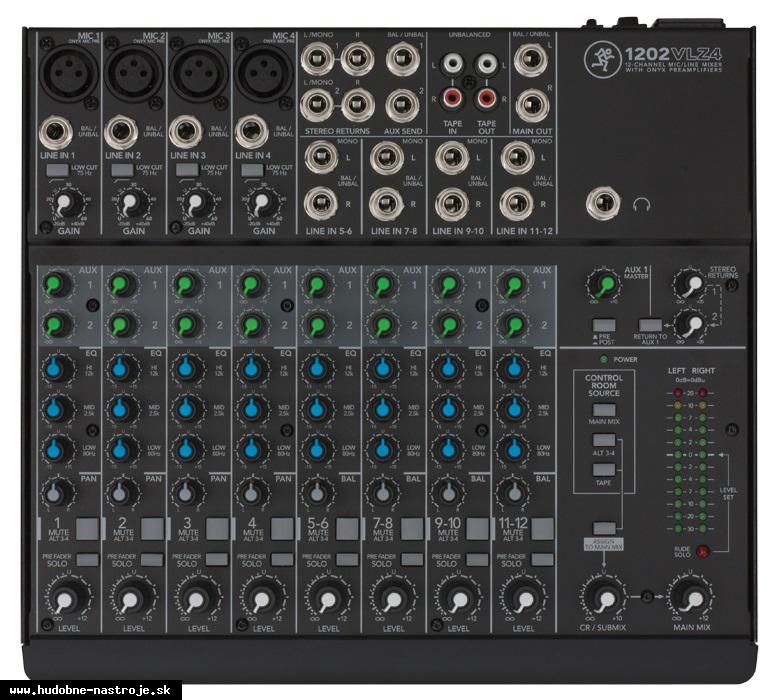Click the LEVEL knob on channel 1
This screenshot has width=773, height=700.
pos(66,598)
